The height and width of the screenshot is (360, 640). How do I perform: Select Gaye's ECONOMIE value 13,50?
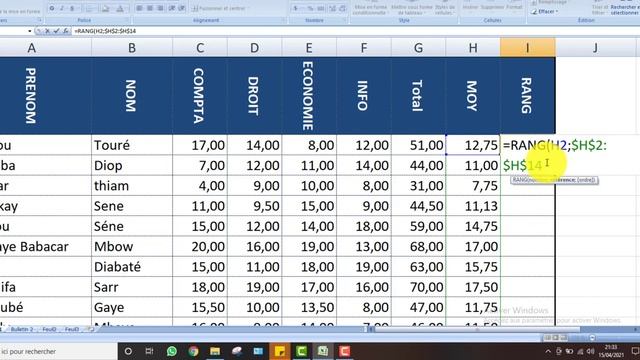click(309, 307)
